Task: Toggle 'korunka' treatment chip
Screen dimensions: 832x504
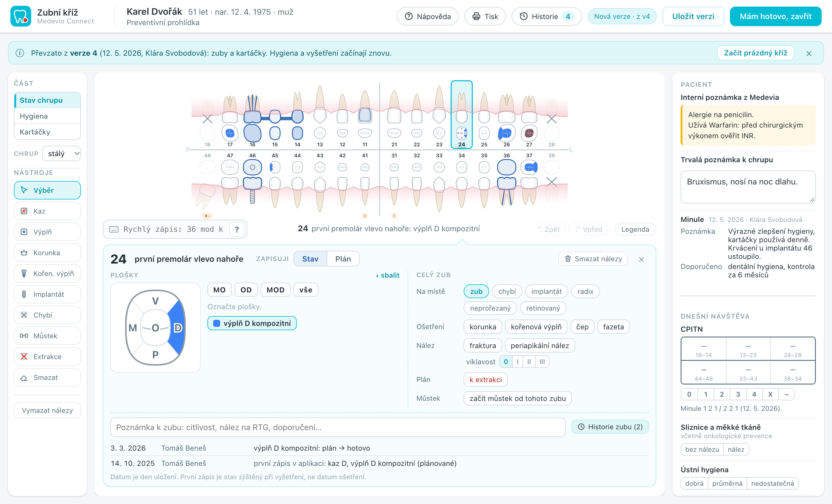Action: tap(483, 327)
